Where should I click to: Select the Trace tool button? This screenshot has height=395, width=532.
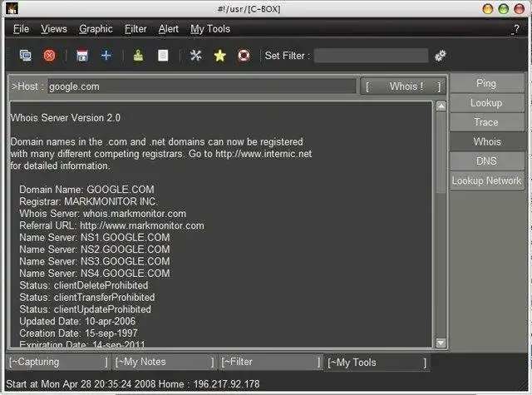pos(486,122)
